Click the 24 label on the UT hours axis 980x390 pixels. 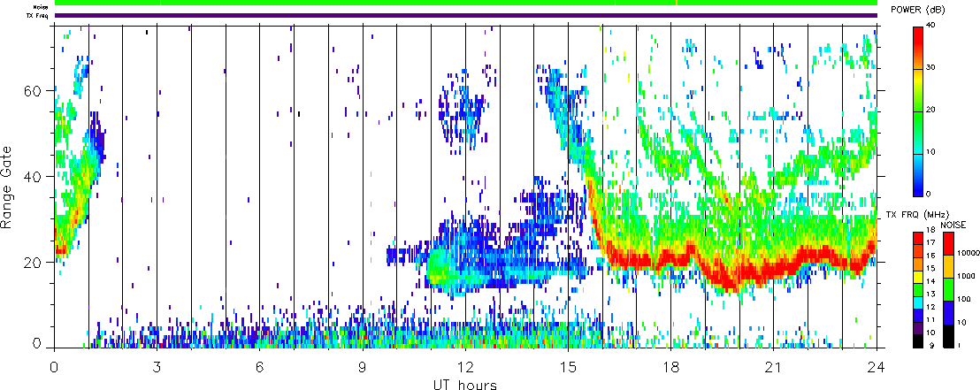pyautogui.click(x=877, y=366)
